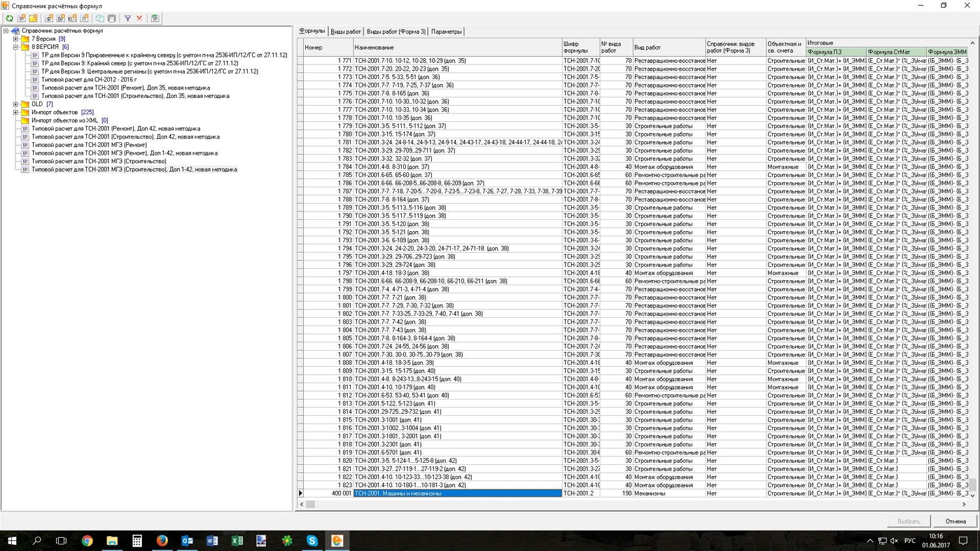
Task: Open Google Chrome from the taskbar
Action: (87, 541)
